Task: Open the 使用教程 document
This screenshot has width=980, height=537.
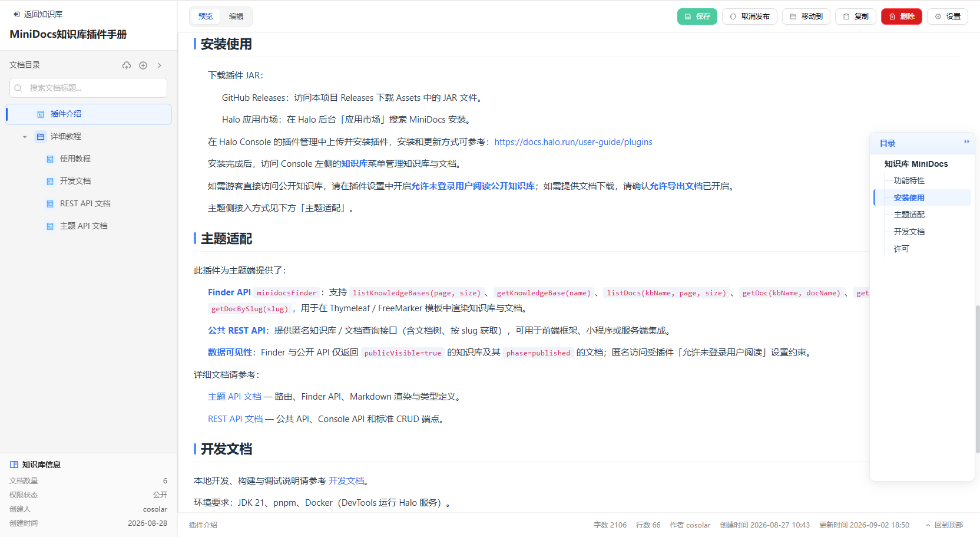Action: click(x=75, y=159)
